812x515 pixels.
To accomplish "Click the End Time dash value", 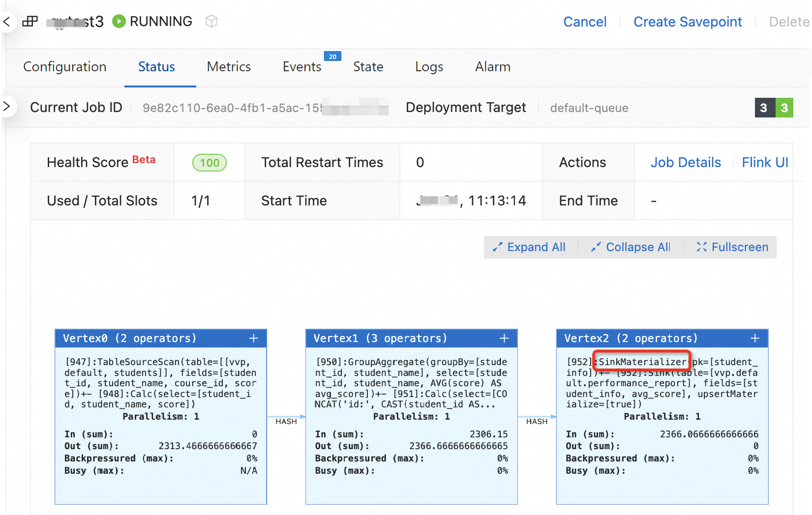I will [654, 201].
